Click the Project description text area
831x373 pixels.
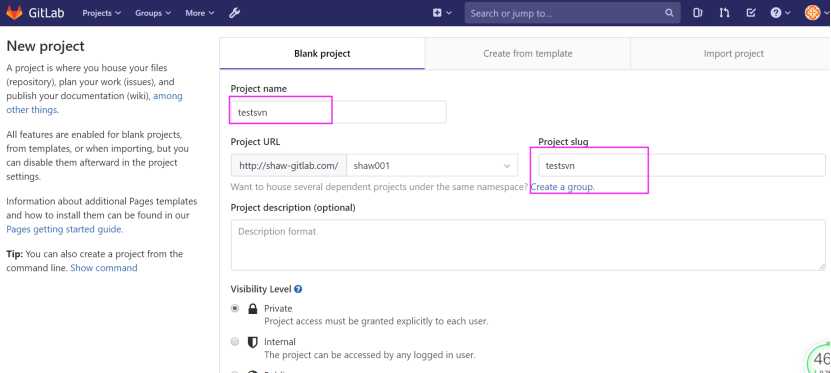[528, 245]
